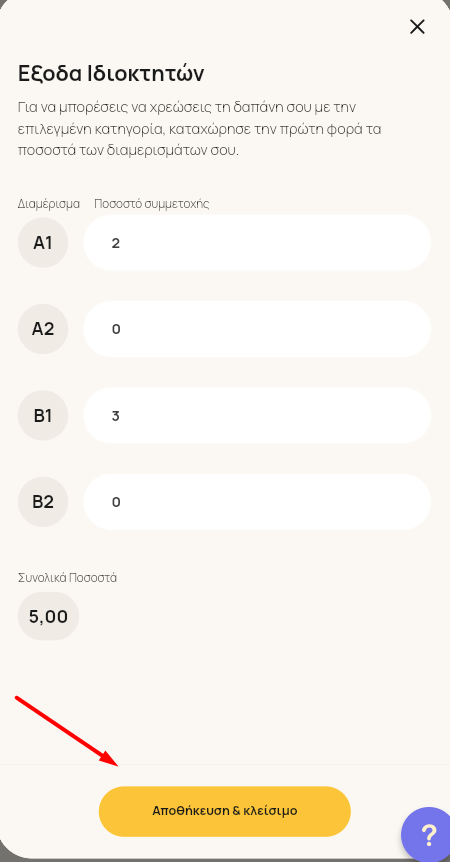
Task: Select the B2 apartment badge
Action: pos(43,501)
